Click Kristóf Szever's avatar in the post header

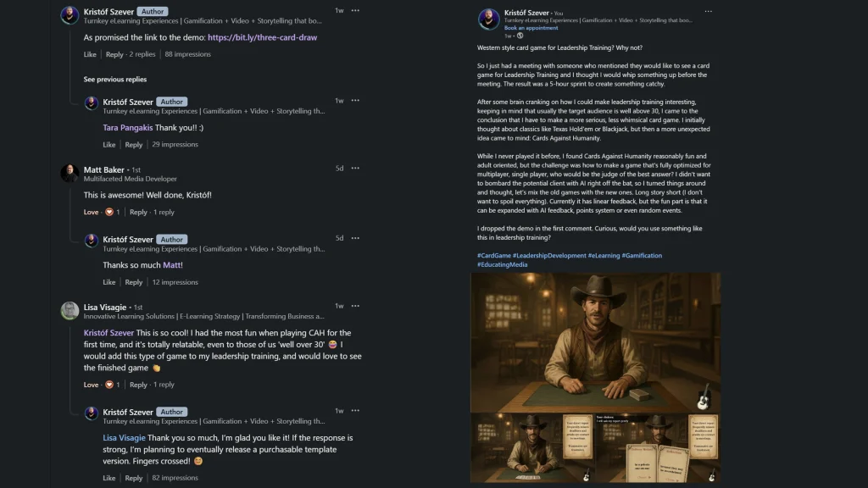pyautogui.click(x=489, y=19)
